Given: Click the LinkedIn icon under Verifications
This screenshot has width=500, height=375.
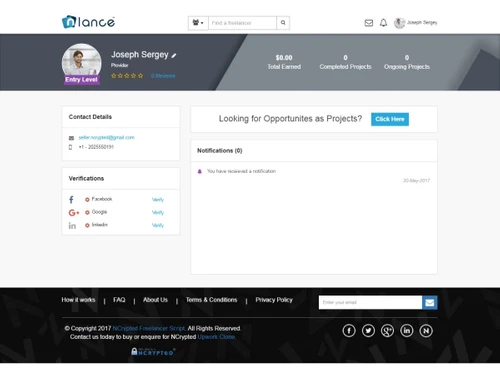Looking at the screenshot, I should (x=72, y=226).
